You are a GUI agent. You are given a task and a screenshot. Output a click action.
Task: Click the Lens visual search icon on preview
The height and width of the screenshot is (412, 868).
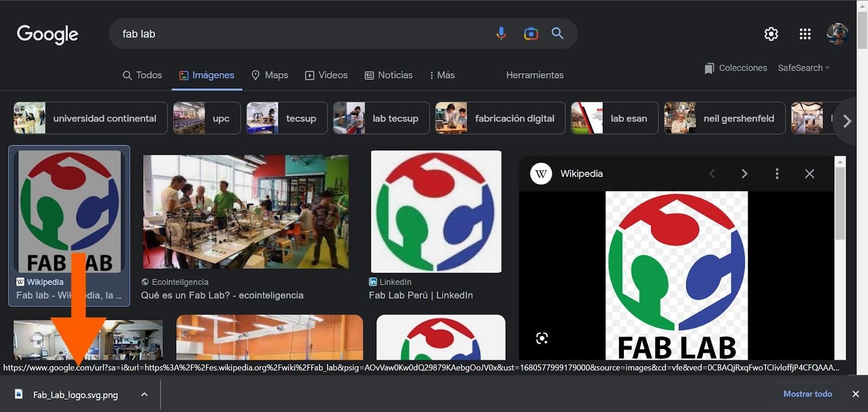pos(542,338)
